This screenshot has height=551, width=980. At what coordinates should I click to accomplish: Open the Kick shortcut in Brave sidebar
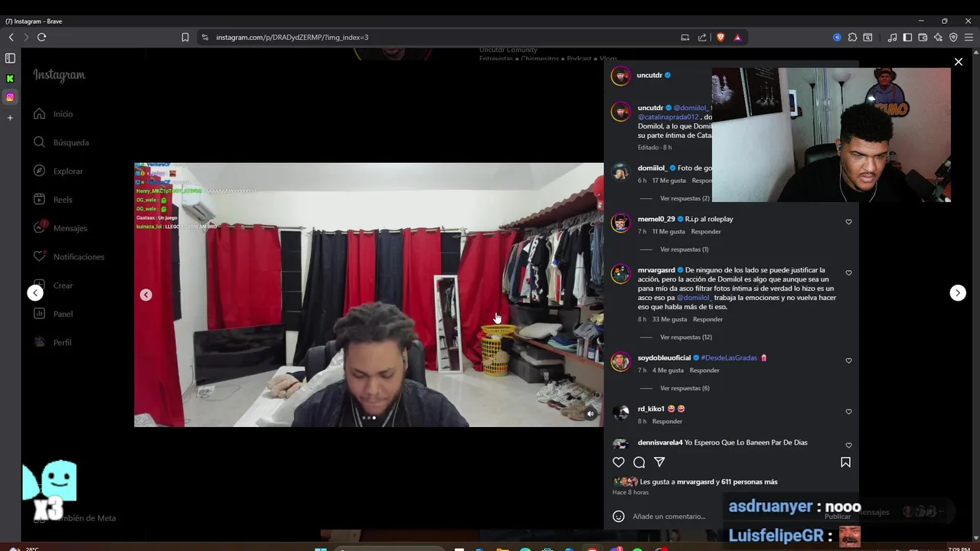coord(10,78)
